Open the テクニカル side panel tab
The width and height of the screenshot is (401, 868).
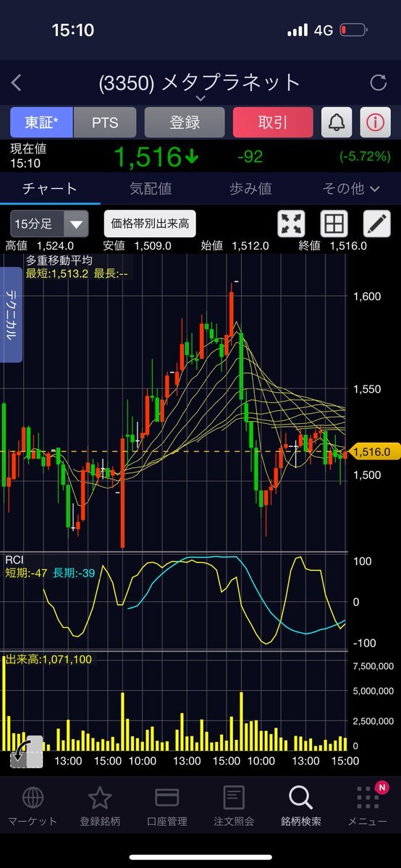pyautogui.click(x=12, y=315)
